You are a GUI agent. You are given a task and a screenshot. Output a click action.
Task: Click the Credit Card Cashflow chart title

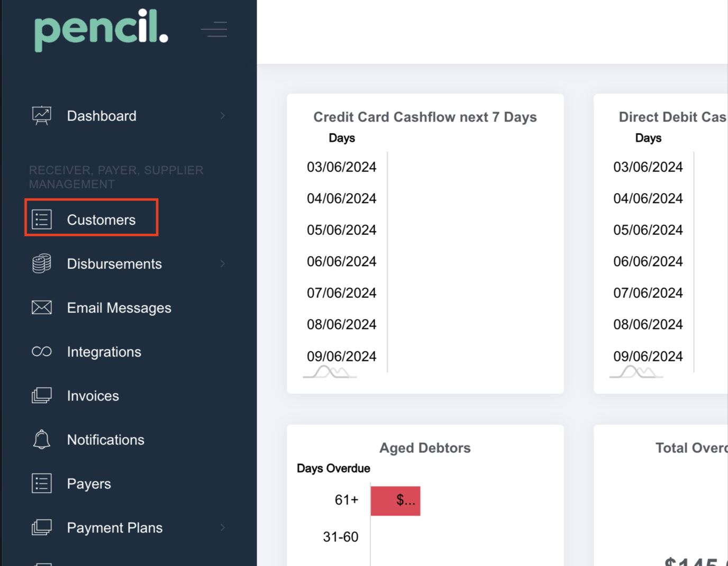(425, 117)
